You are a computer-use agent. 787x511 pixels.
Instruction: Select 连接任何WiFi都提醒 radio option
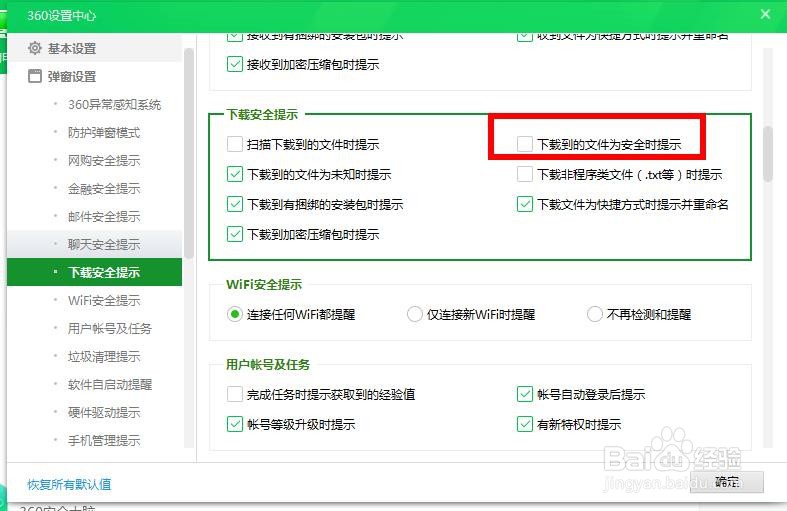(x=234, y=314)
